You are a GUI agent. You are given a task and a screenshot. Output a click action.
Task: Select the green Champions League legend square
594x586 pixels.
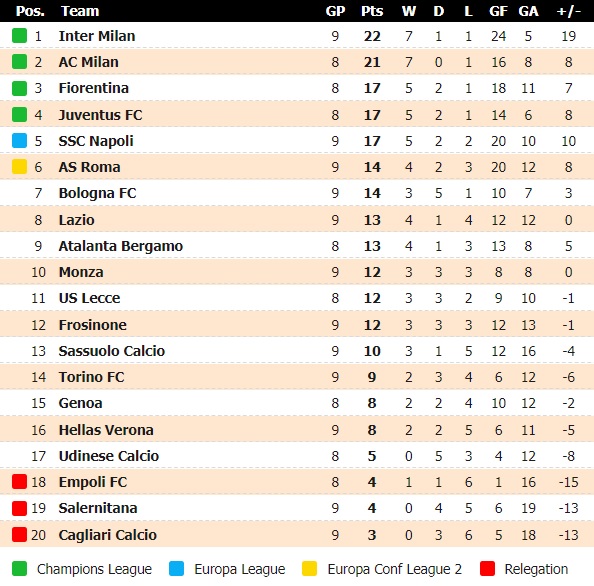pos(19,569)
